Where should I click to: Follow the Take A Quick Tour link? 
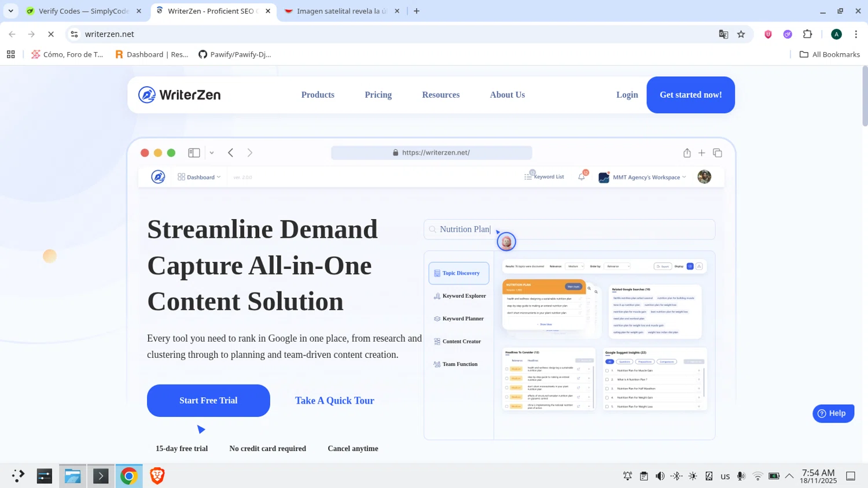pyautogui.click(x=334, y=401)
